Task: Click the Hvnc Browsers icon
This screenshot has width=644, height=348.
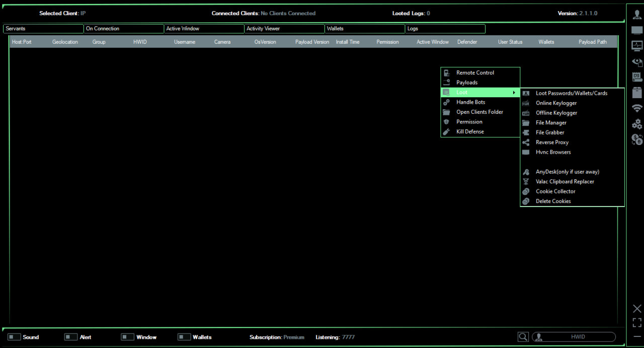Action: (526, 152)
